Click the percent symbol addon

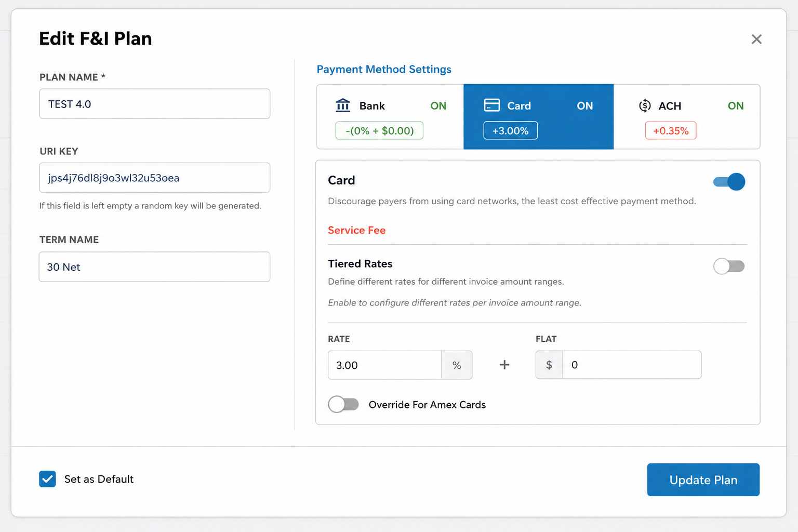pos(457,365)
